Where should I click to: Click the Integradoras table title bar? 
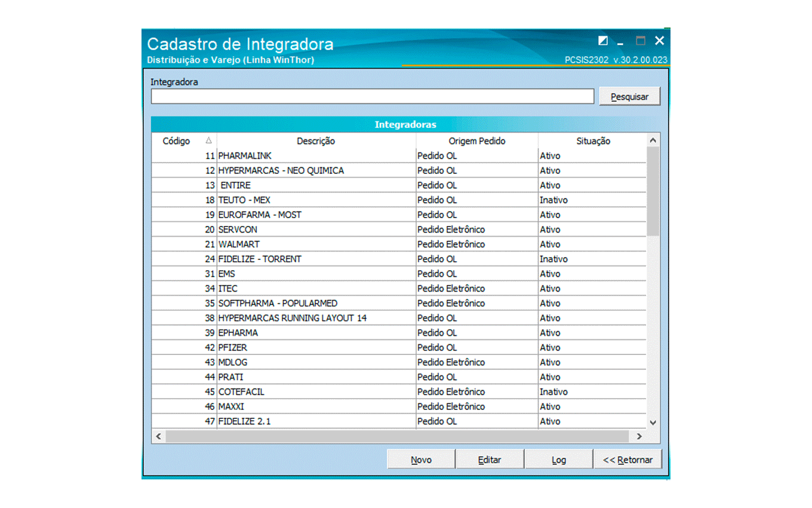(x=406, y=124)
